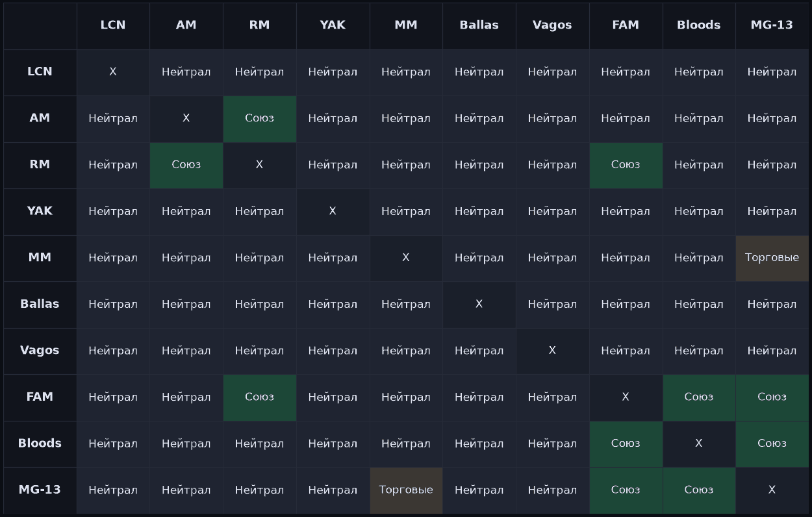This screenshot has height=517, width=812.
Task: Select the AM row header
Action: (x=40, y=118)
